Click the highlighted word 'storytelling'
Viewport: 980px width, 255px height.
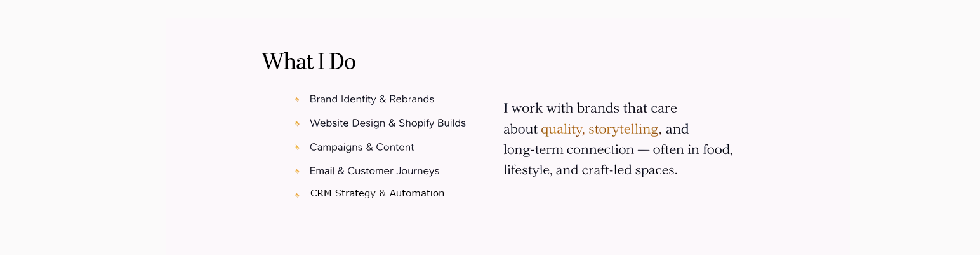coord(624,129)
